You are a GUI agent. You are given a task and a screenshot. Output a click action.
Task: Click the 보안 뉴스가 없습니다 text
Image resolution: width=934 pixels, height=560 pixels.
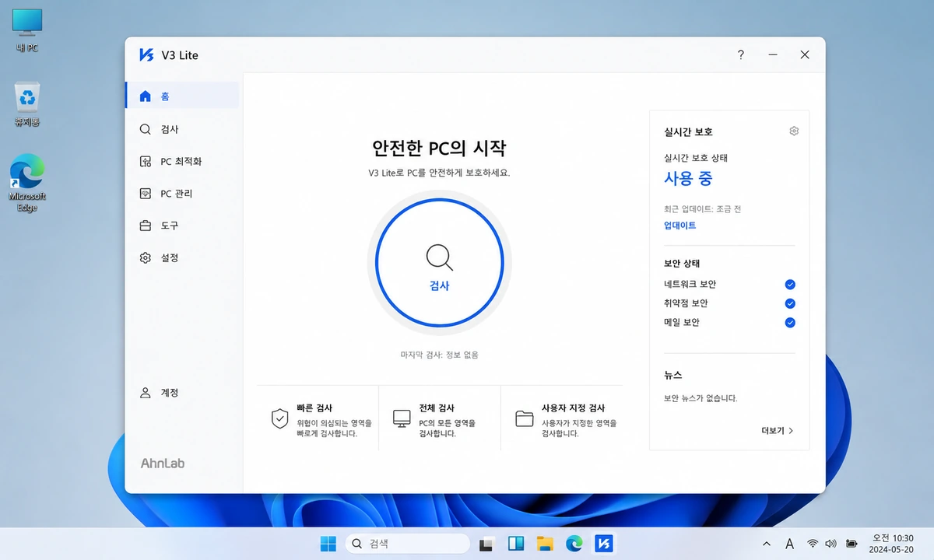(700, 398)
